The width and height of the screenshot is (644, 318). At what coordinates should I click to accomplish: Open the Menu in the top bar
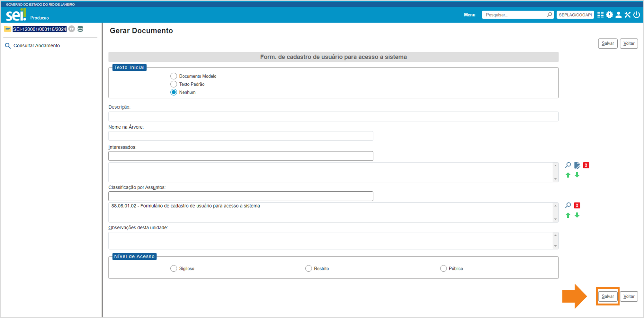click(470, 15)
